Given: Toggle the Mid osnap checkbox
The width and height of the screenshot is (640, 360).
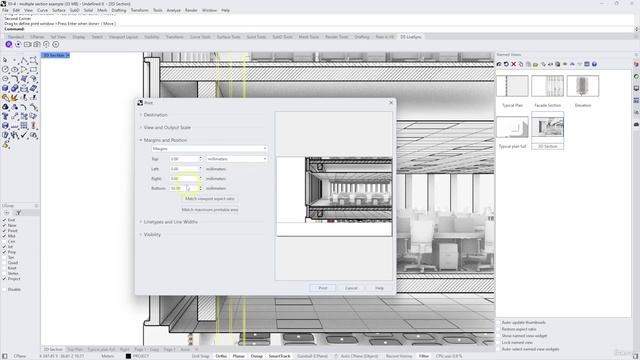Looking at the screenshot, I should 4,236.
